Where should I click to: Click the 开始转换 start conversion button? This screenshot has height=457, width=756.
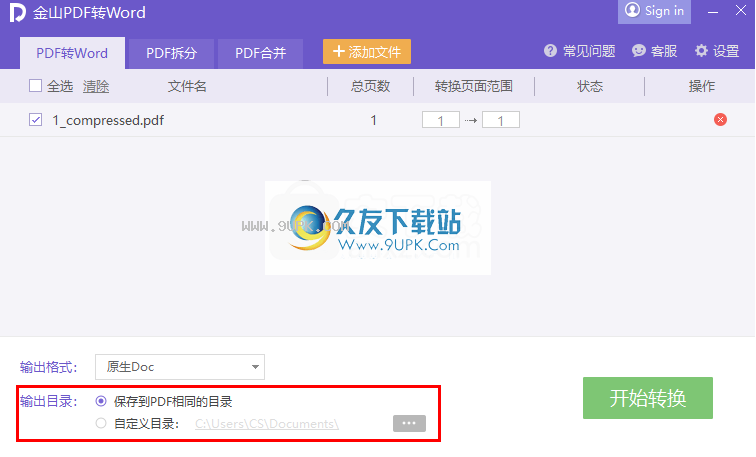(648, 398)
